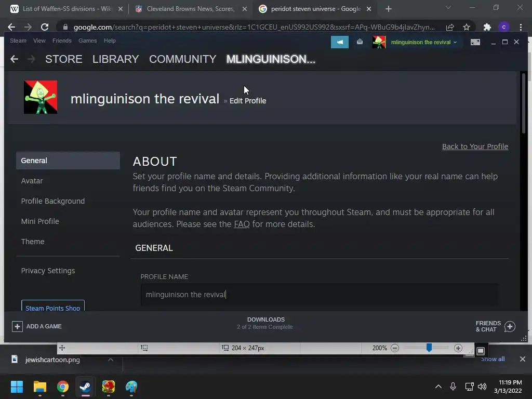Click Chrome forward arrow
532x399 pixels.
(x=28, y=27)
